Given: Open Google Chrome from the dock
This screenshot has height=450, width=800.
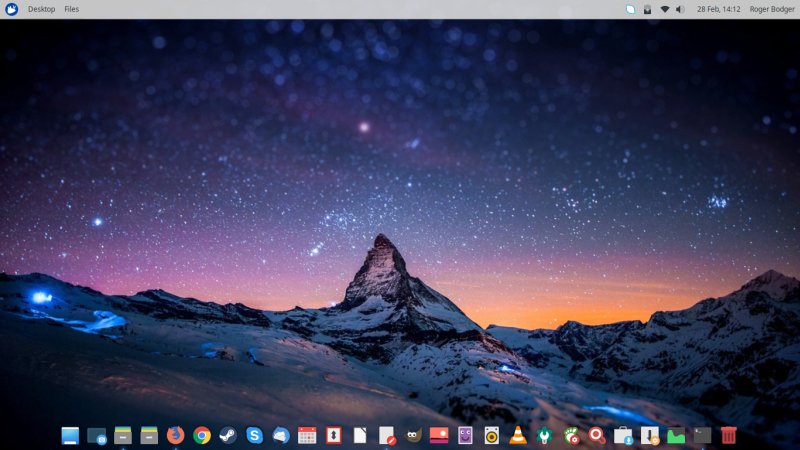Looking at the screenshot, I should point(202,435).
